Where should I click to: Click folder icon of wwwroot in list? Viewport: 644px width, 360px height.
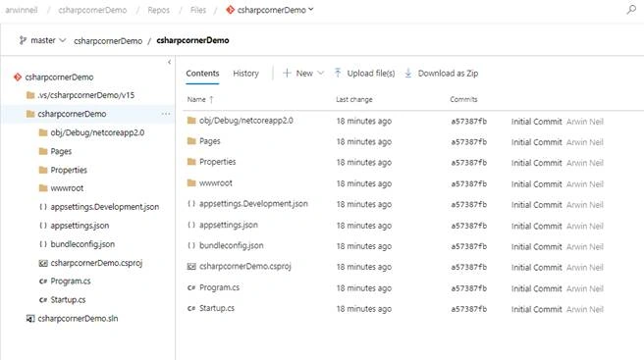point(191,183)
